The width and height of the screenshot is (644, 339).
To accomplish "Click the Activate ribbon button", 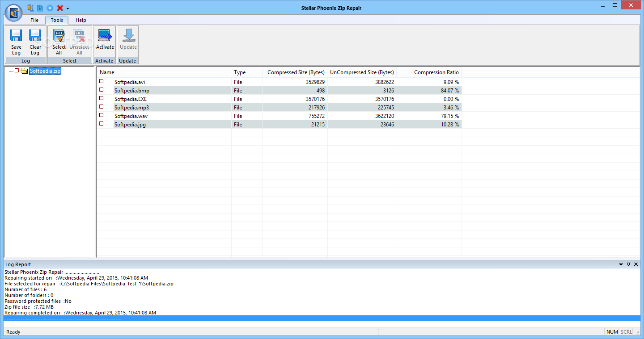I will [105, 39].
